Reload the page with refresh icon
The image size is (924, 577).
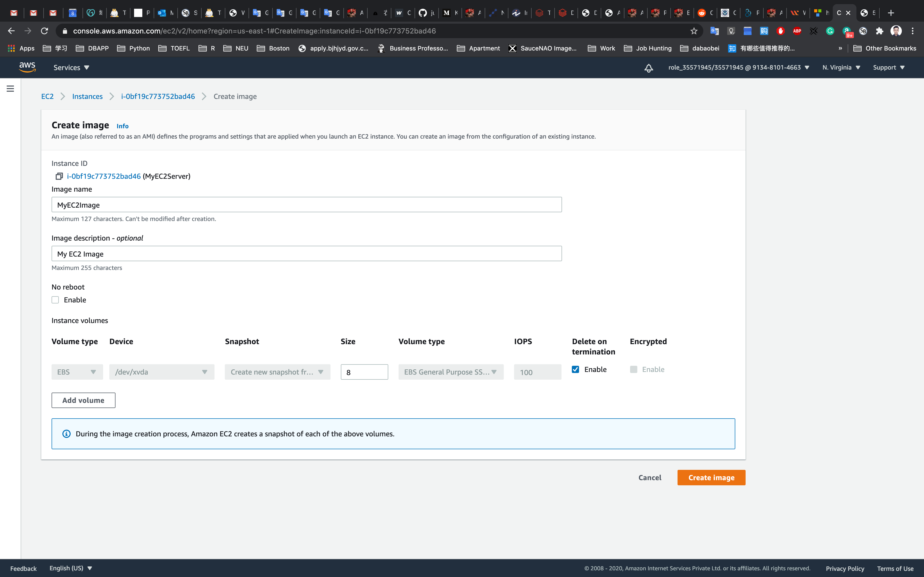44,31
